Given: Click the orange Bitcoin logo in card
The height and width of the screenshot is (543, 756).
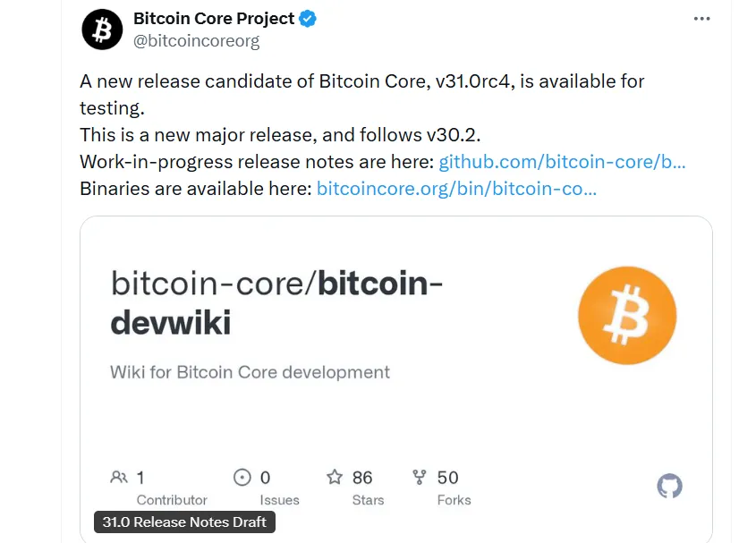Looking at the screenshot, I should [627, 317].
